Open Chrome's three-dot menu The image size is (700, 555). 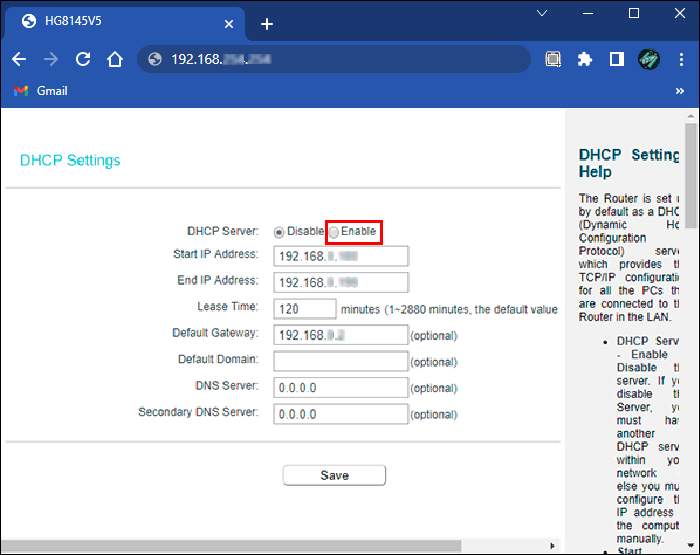[x=682, y=59]
